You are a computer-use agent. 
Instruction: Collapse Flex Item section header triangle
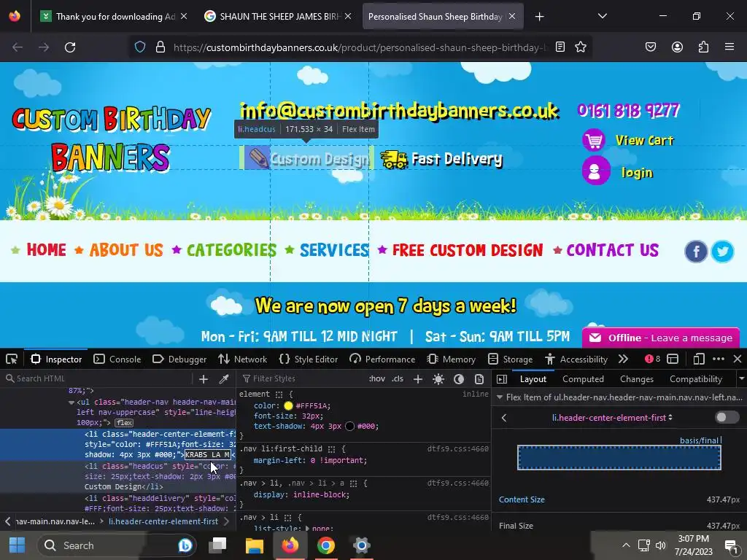pyautogui.click(x=500, y=397)
